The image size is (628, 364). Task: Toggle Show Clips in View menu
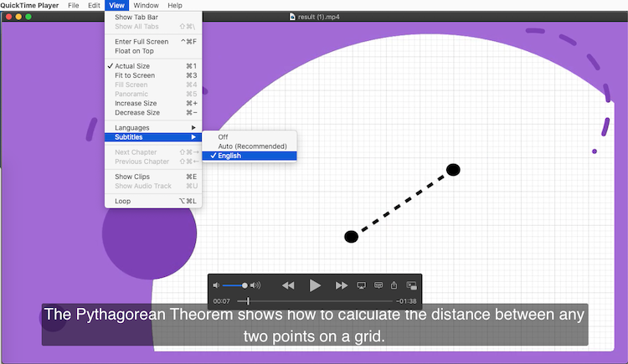153,177
